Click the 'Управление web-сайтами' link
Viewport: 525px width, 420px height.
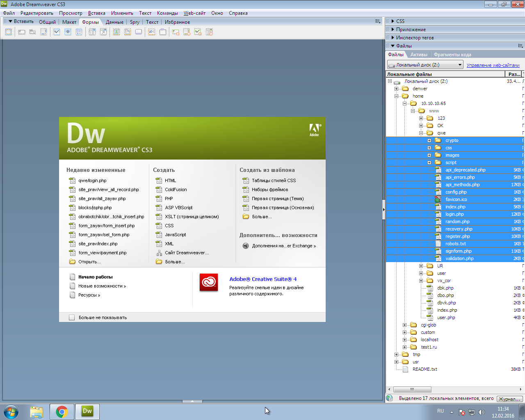tap(493, 65)
